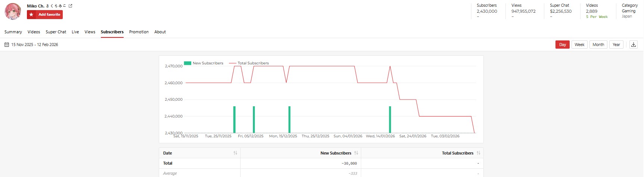Click the green bar near Fri, 05/12/2025

[x=254, y=120]
